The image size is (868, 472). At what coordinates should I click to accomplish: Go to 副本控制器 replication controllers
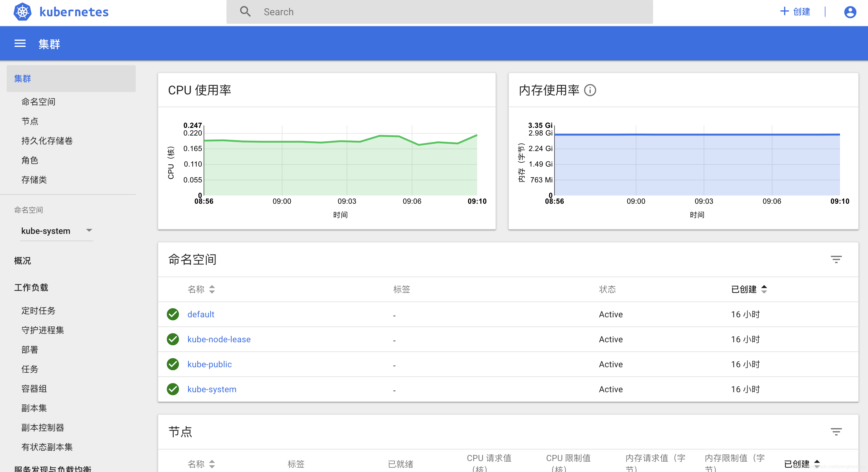click(43, 428)
